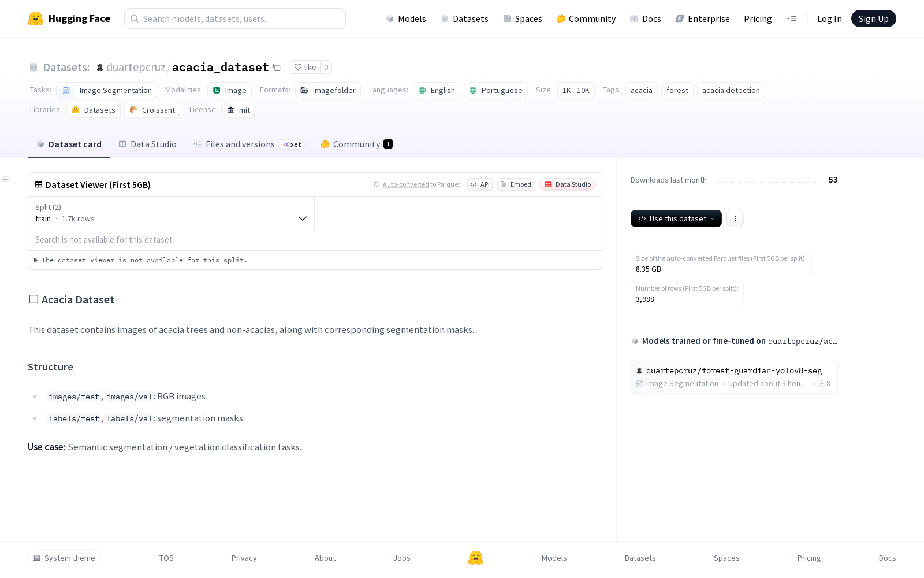The width and height of the screenshot is (924, 578).
Task: Open Community in top navigation
Action: [x=586, y=18]
